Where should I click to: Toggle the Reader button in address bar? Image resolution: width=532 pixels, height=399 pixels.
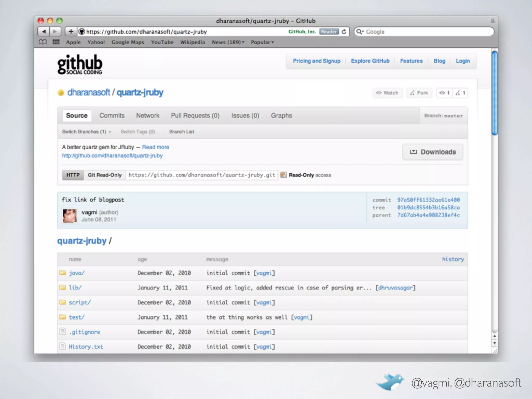[x=329, y=31]
